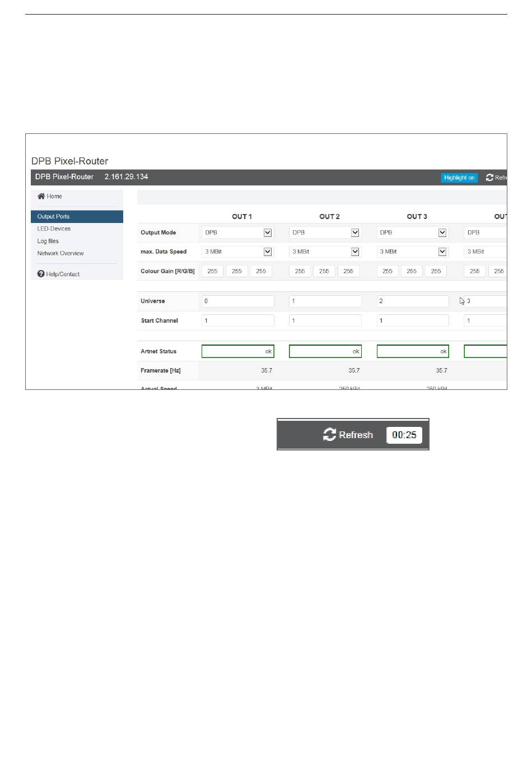Click OUT 1 green colour gain field

tap(237, 271)
